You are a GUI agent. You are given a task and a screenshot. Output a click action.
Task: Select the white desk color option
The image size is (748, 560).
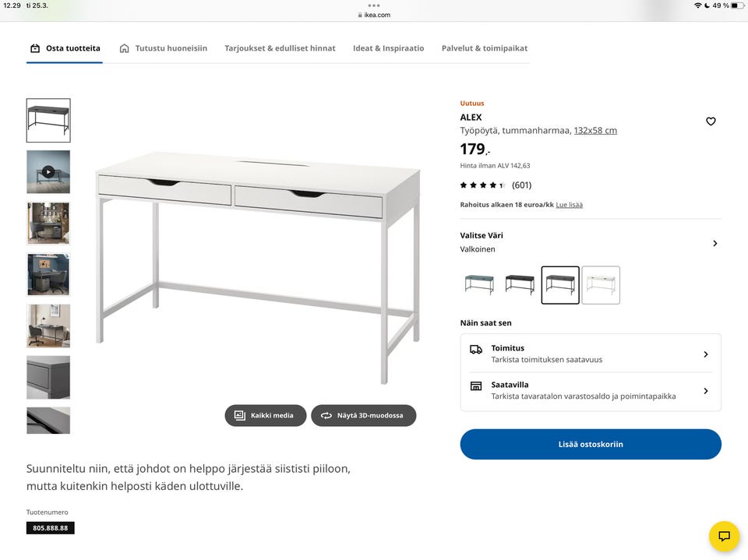coord(601,285)
